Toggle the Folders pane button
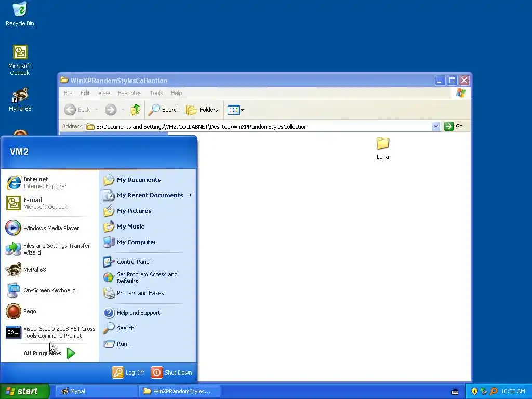The width and height of the screenshot is (532, 399). click(202, 110)
